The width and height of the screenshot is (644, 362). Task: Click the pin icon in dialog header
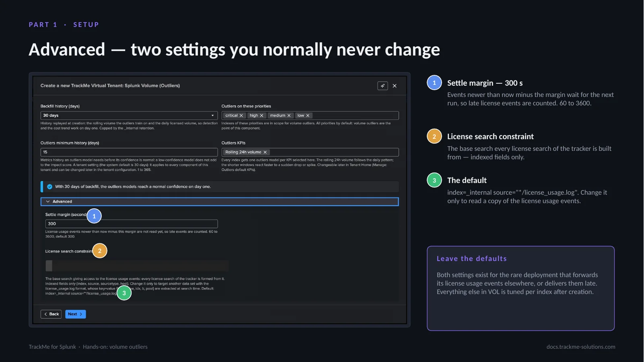pos(382,86)
